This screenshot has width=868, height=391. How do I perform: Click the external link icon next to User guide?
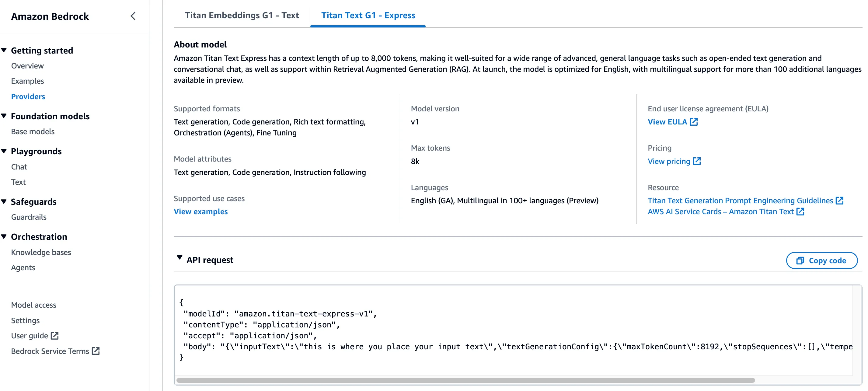pos(54,335)
